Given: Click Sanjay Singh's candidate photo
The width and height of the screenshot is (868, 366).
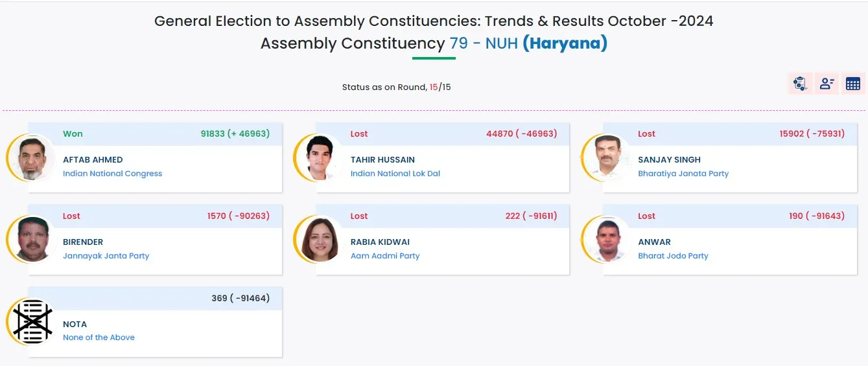Looking at the screenshot, I should pos(607,157).
